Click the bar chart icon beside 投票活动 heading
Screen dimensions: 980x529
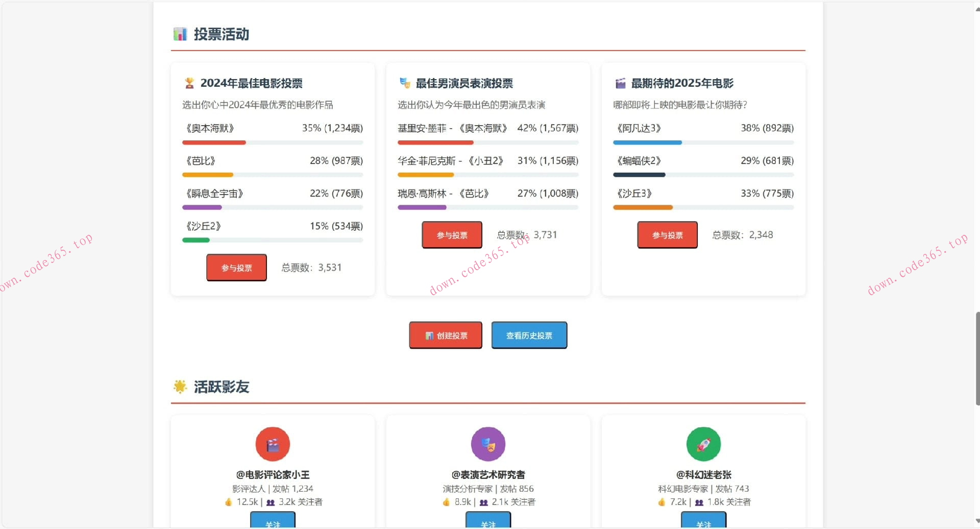click(x=180, y=34)
